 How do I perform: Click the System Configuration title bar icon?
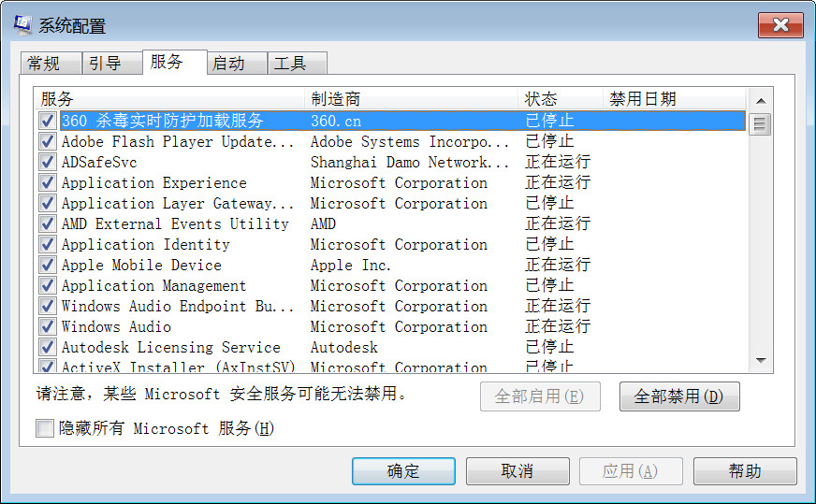[x=22, y=24]
